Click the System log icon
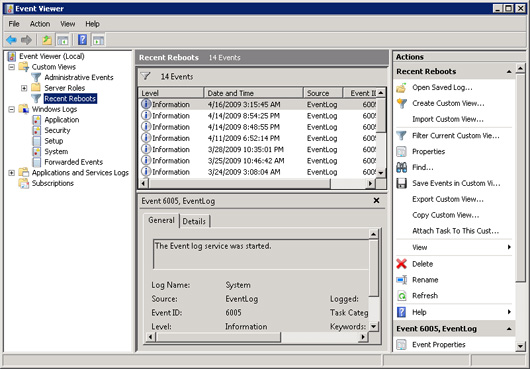530x369 pixels. coord(37,151)
